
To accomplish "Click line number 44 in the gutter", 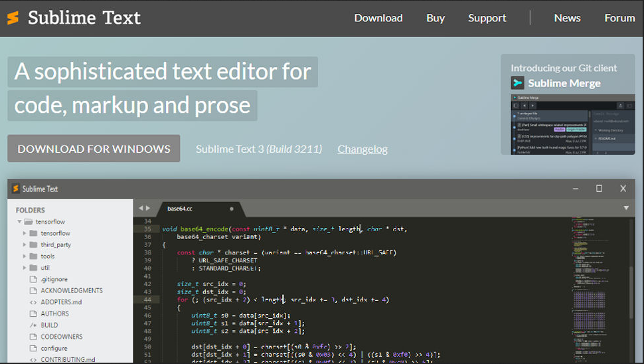I will click(x=147, y=300).
